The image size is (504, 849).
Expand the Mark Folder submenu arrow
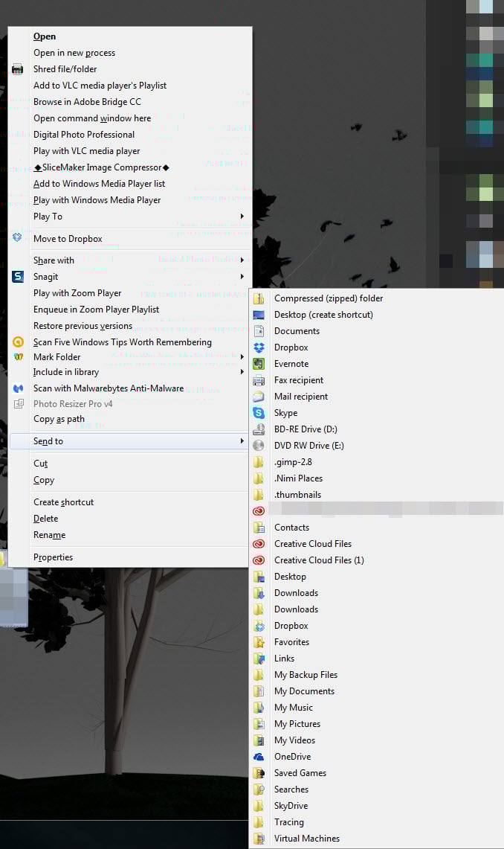(x=242, y=357)
